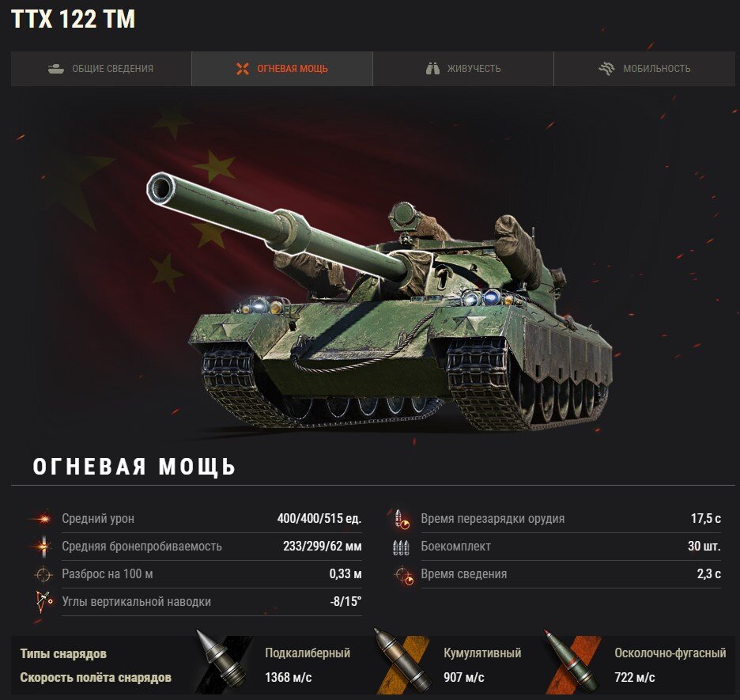Click the Углы вертикальной наводки icon
Viewport: 740px width, 700px height.
pyautogui.click(x=43, y=602)
